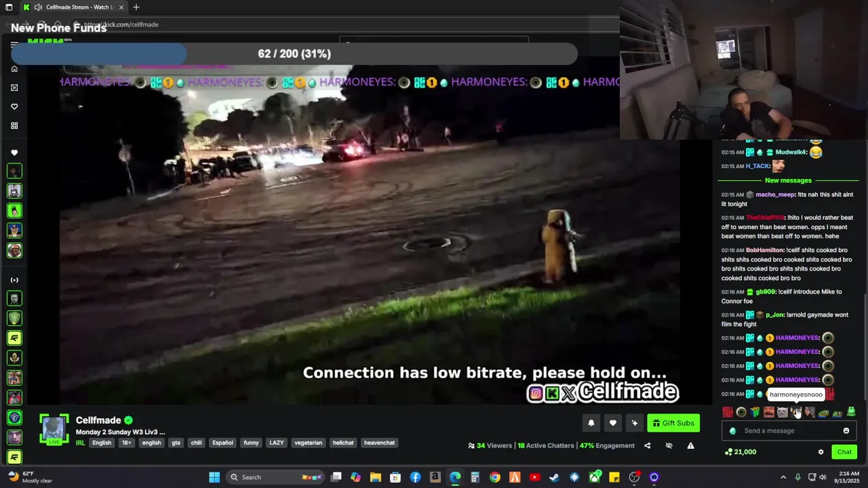Open the Cellfmade channel name
The width and height of the screenshot is (868, 488).
(x=98, y=420)
